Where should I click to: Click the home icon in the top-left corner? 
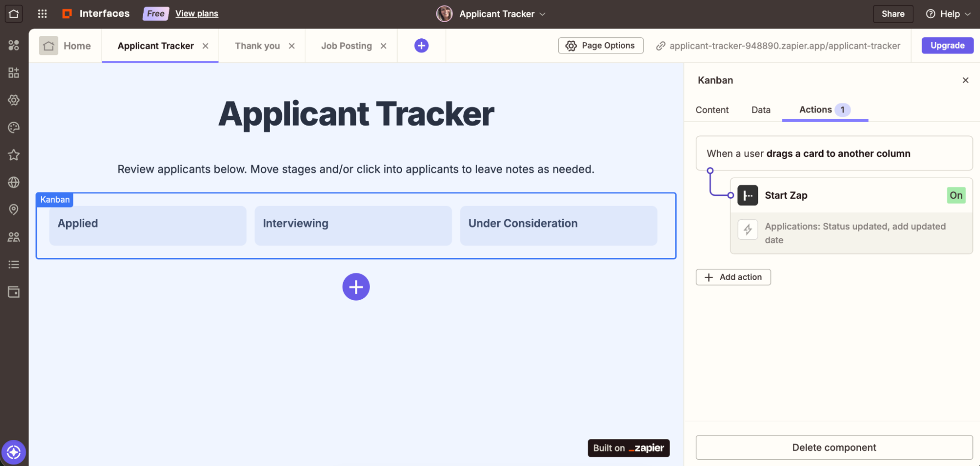click(14, 14)
